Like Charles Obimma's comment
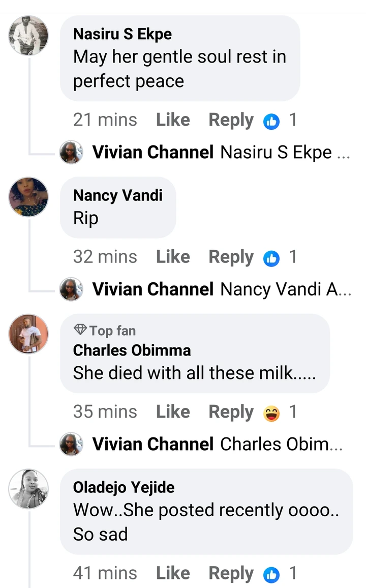Viewport: 366px width, 588px height. coord(173,412)
